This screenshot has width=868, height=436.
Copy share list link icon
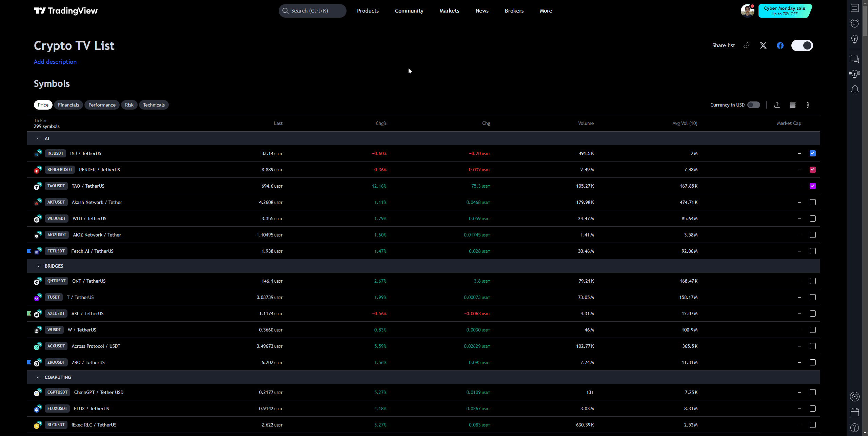(x=746, y=45)
